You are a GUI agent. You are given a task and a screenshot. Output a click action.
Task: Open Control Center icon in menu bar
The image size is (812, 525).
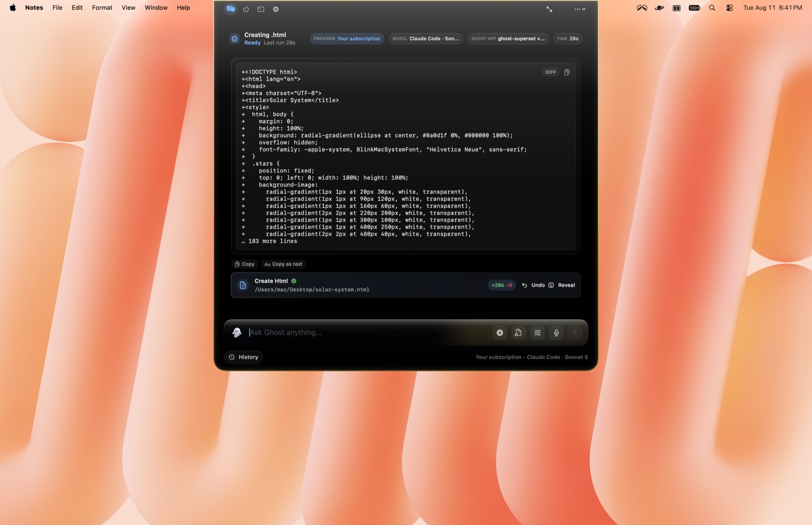coord(730,8)
